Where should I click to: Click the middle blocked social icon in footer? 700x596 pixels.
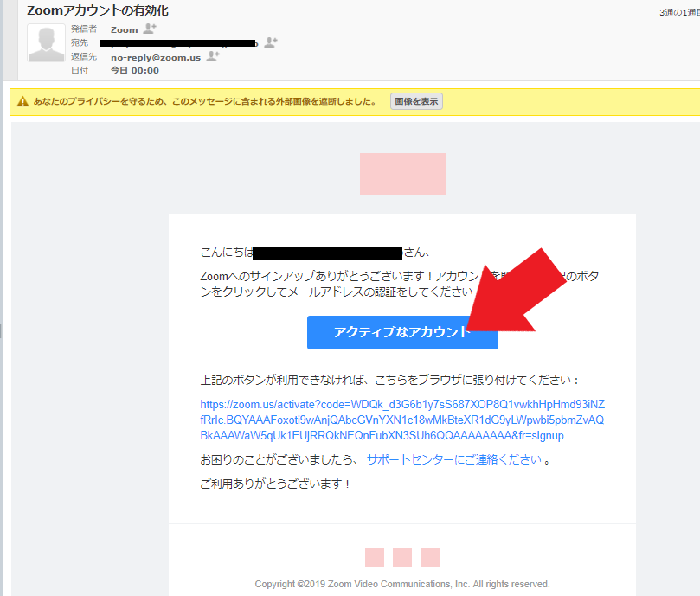(x=402, y=557)
